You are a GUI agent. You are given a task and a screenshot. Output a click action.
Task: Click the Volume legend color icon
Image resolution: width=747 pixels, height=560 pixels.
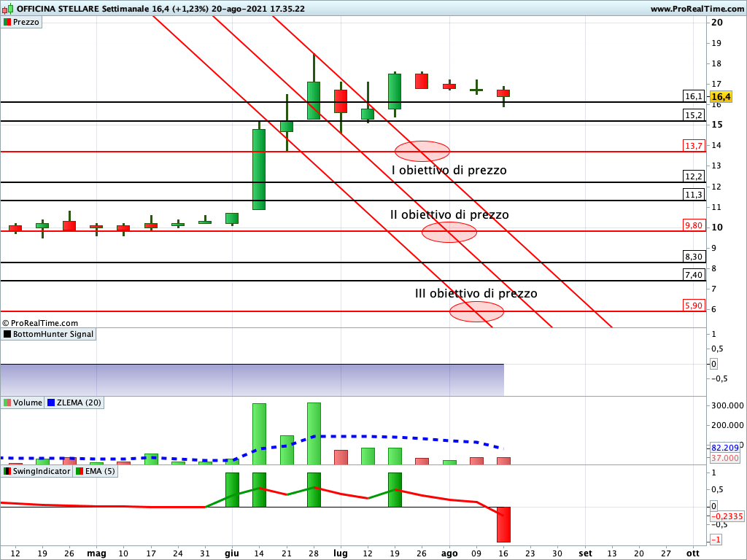(7, 402)
